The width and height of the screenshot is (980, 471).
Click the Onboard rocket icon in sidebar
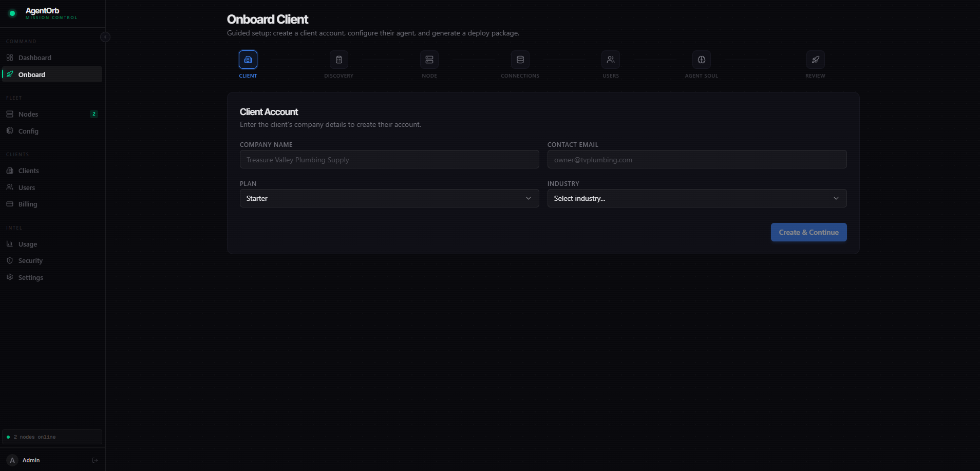[10, 74]
